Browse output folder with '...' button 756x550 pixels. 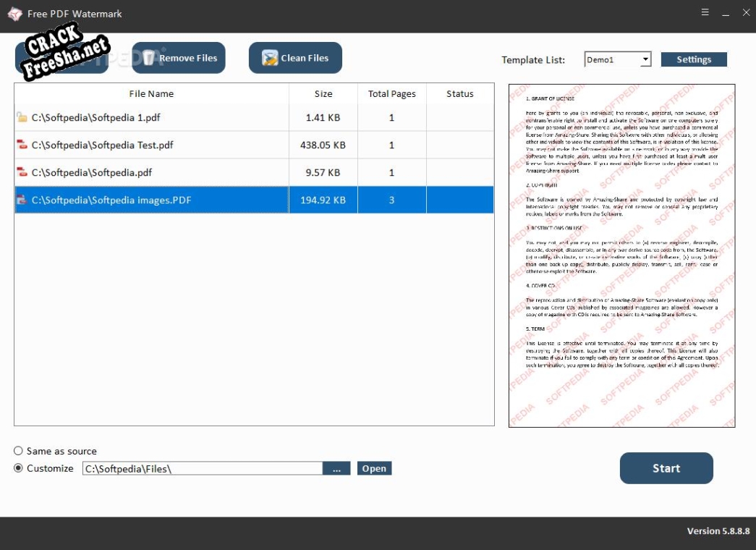click(x=336, y=469)
